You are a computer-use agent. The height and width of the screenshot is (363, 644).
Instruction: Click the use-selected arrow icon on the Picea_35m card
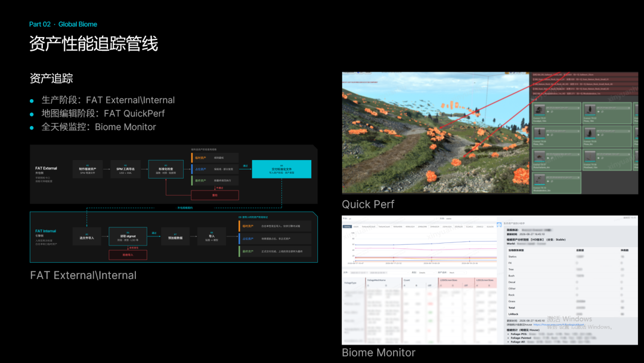point(548,135)
